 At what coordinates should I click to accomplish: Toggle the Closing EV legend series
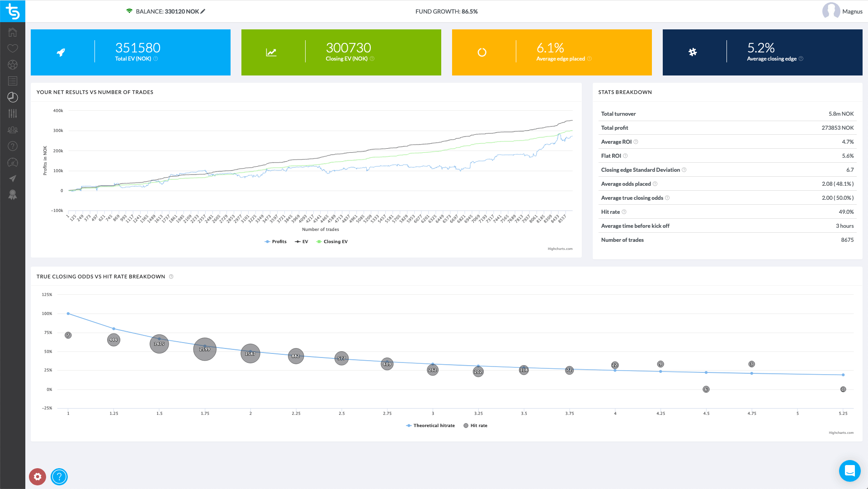[x=332, y=242]
